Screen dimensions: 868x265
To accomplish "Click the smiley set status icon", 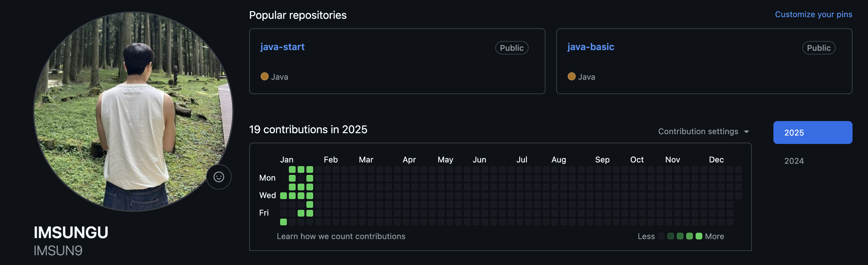I will pyautogui.click(x=219, y=177).
